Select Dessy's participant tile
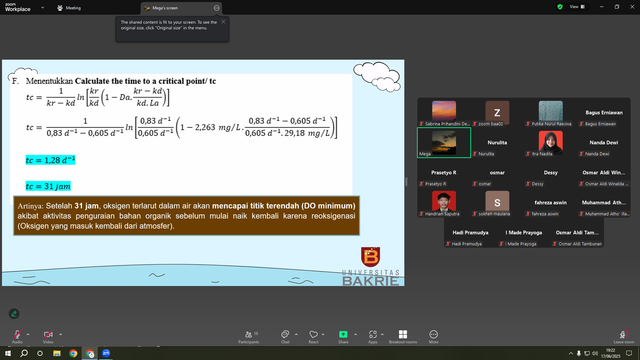 551,173
